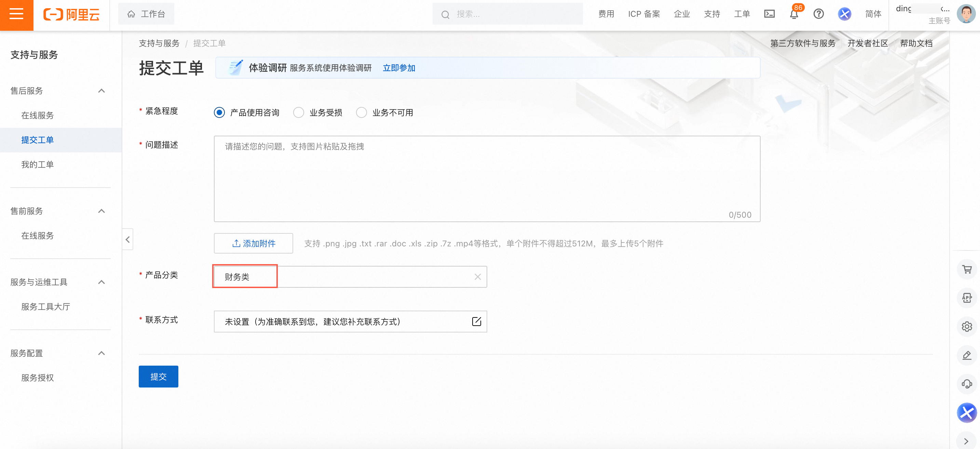Click the edit icon in contact field
The image size is (980, 449).
pos(476,322)
